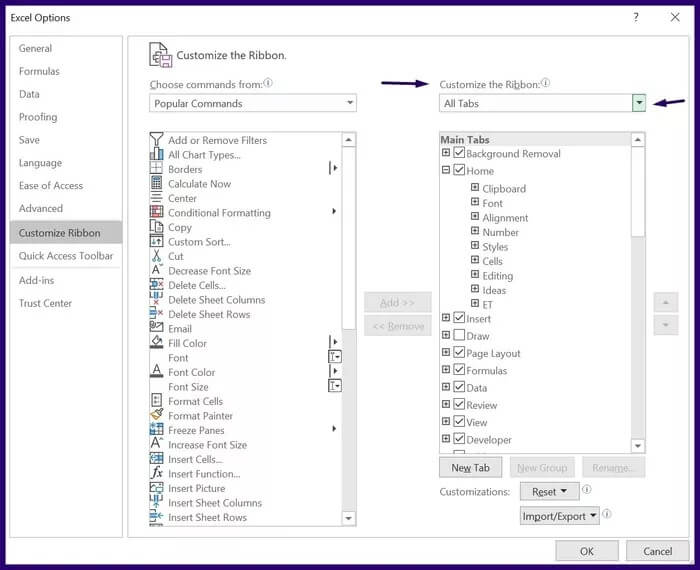Open the Quick Access Toolbar section

coord(66,256)
